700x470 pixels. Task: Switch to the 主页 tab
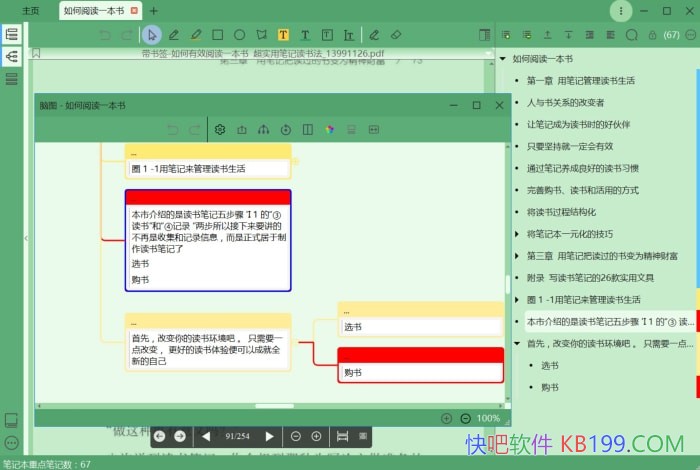point(31,11)
